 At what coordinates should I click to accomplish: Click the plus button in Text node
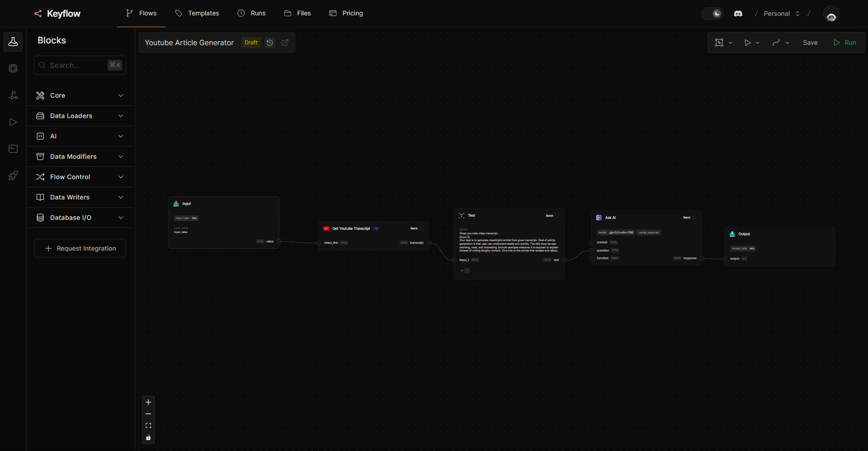pos(462,271)
